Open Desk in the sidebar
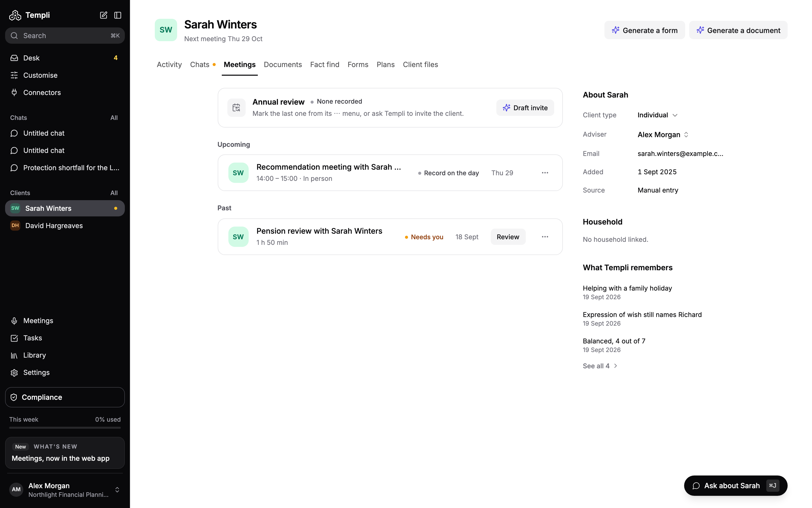812x508 pixels. pos(65,58)
